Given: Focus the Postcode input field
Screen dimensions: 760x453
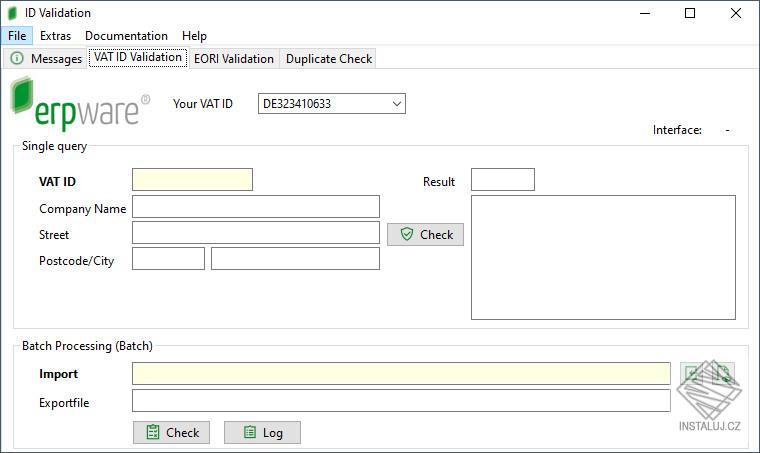Looking at the screenshot, I should click(x=168, y=259).
